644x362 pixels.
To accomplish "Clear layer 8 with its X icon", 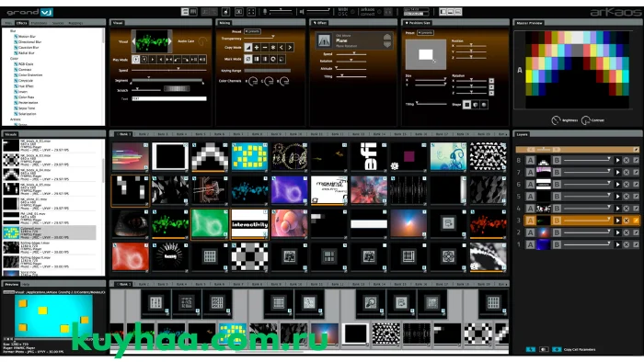I will 627,160.
